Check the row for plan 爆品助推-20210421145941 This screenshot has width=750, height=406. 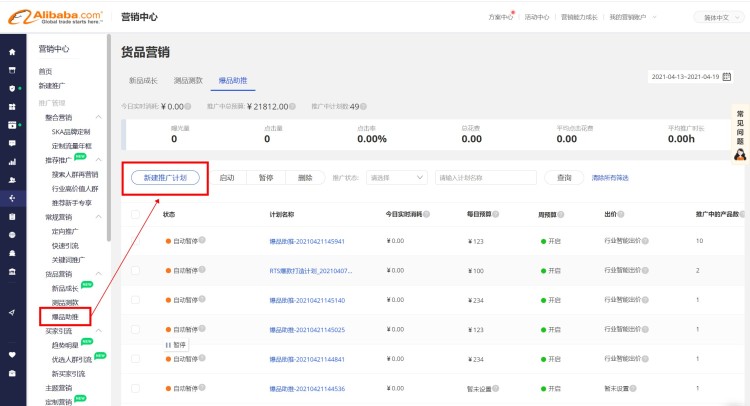click(x=136, y=242)
